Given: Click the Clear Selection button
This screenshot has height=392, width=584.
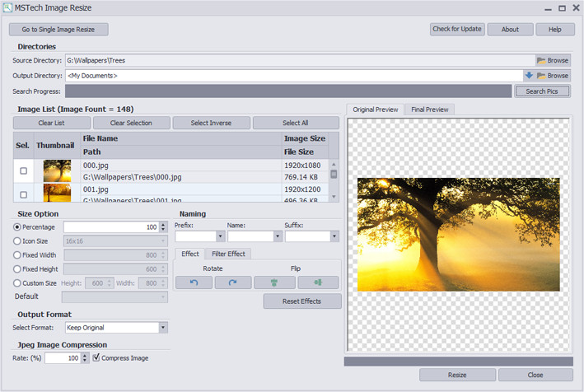Looking at the screenshot, I should [131, 123].
